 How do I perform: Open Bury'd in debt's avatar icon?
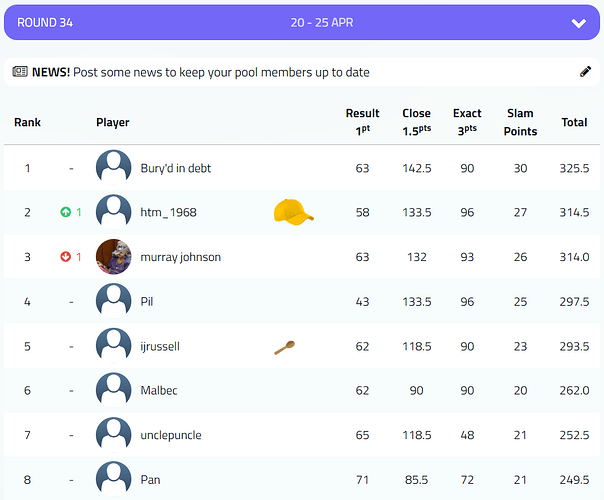tap(113, 168)
